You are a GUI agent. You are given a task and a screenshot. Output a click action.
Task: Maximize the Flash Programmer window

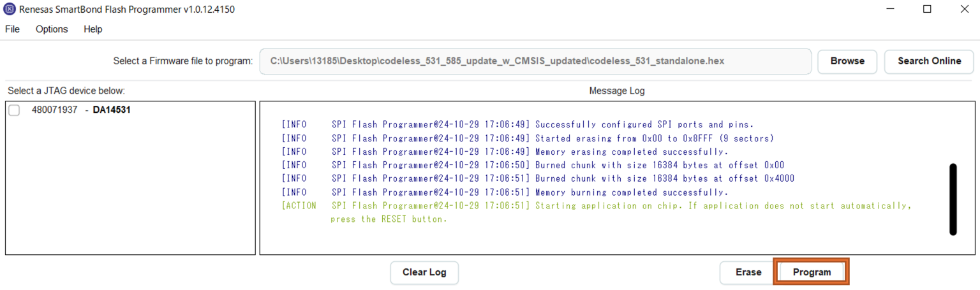[x=927, y=10]
